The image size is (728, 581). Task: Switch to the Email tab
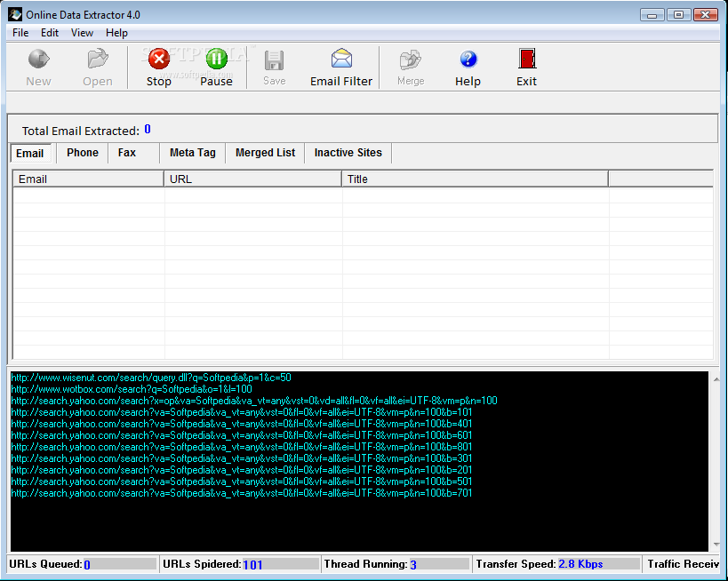point(30,153)
